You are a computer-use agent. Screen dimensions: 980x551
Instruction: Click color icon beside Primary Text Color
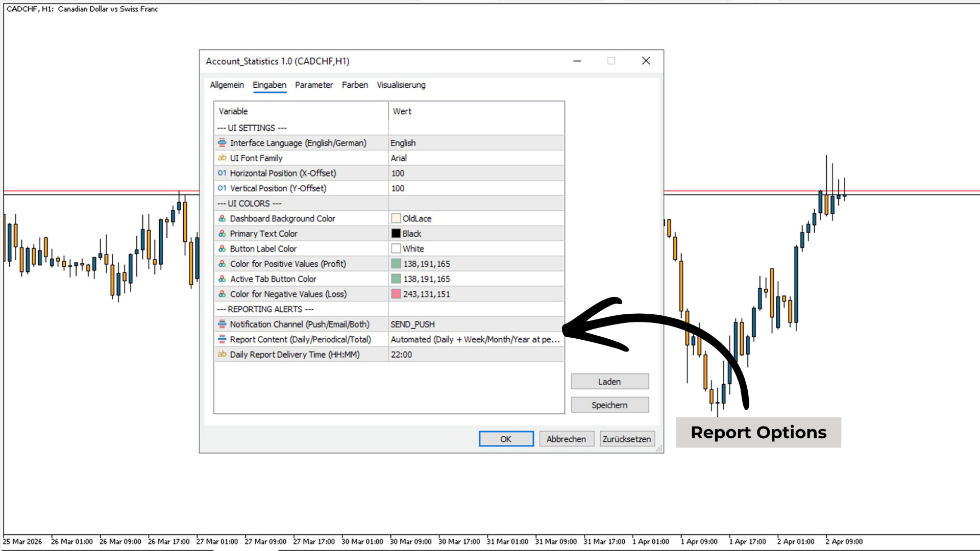[x=222, y=234]
